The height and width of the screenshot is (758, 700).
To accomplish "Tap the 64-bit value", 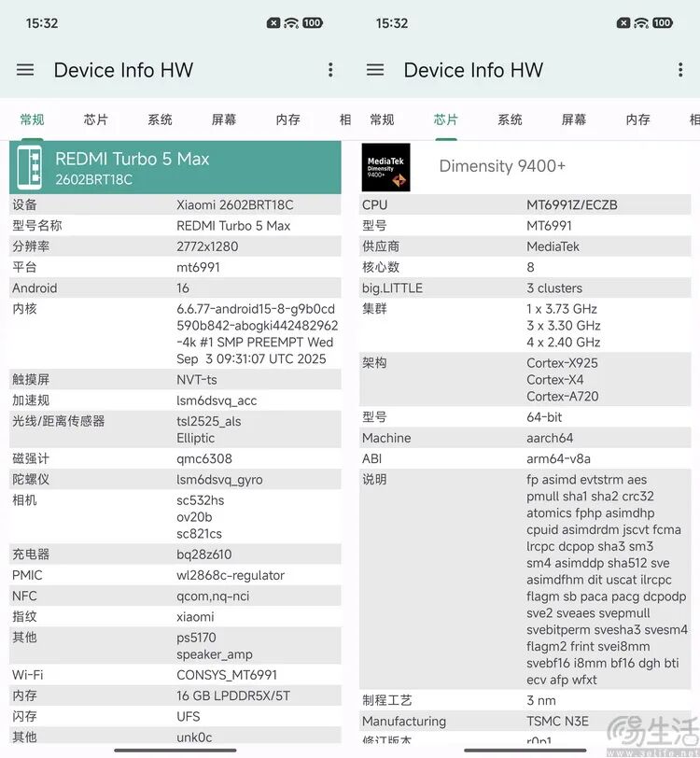I will pos(544,417).
